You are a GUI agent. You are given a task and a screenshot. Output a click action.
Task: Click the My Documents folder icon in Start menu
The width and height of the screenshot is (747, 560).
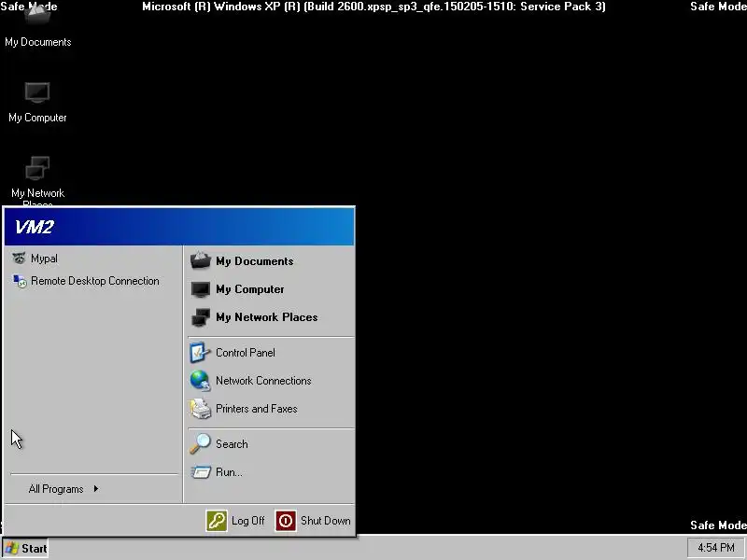click(200, 261)
